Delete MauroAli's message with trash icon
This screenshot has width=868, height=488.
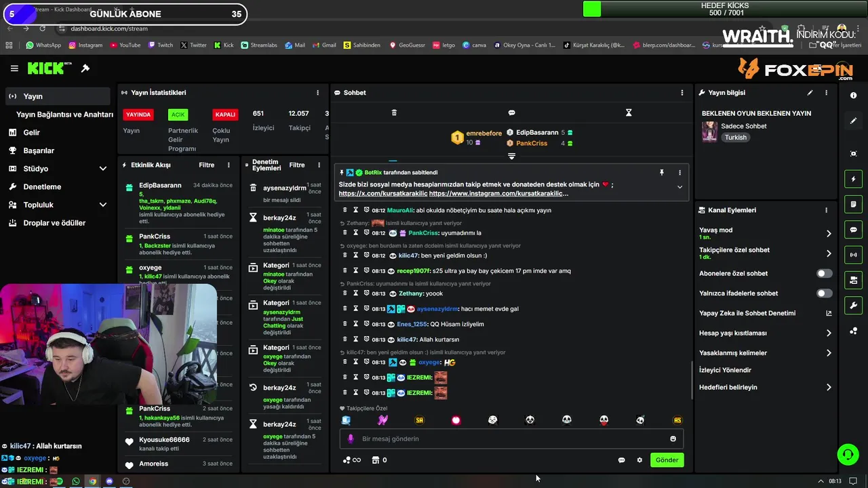tap(344, 210)
